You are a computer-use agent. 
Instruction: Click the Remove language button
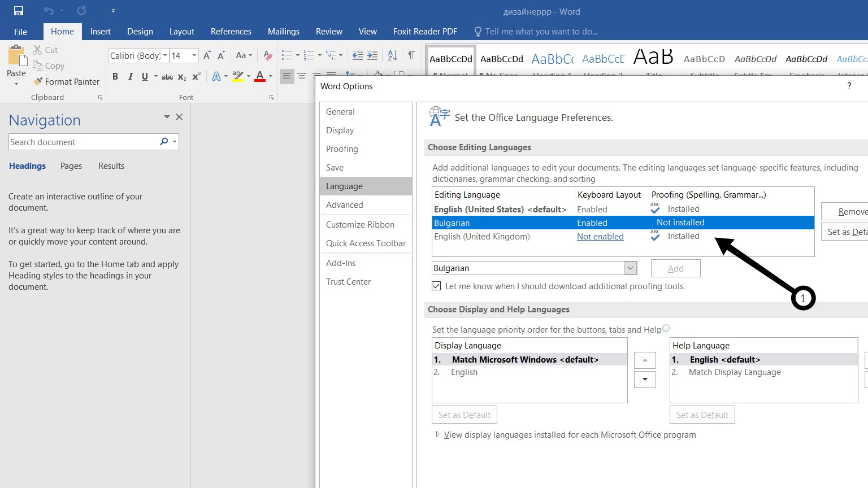click(x=845, y=212)
